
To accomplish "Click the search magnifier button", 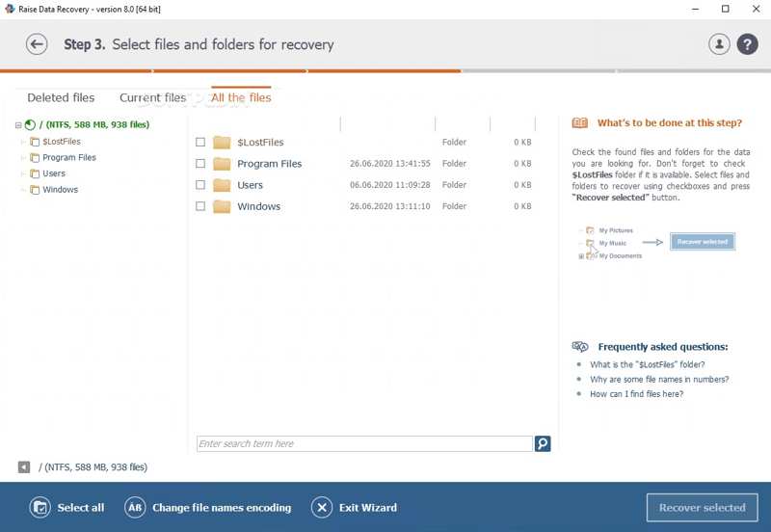I will [x=543, y=443].
